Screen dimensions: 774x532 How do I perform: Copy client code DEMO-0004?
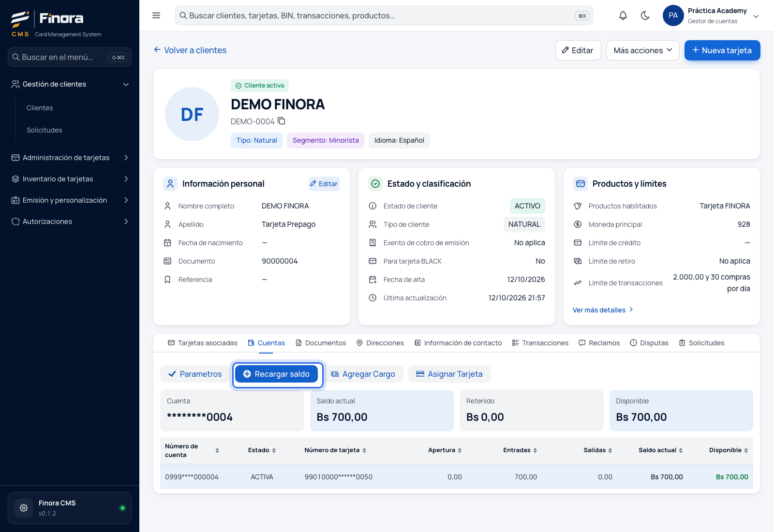click(282, 121)
